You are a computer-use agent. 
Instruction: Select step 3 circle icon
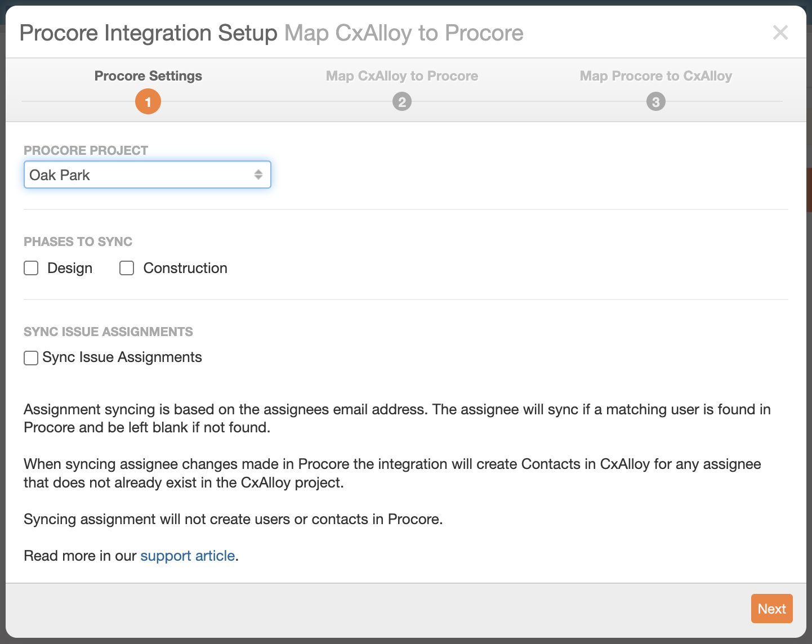[x=656, y=102]
